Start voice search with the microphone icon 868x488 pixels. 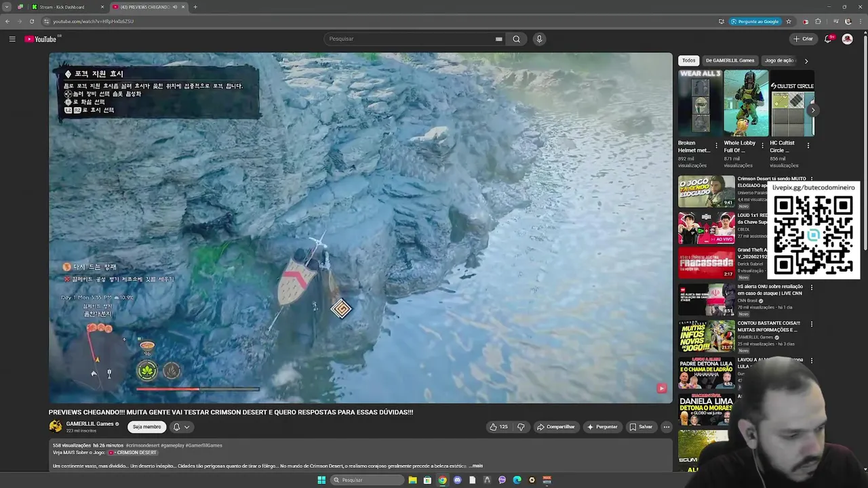tap(539, 39)
